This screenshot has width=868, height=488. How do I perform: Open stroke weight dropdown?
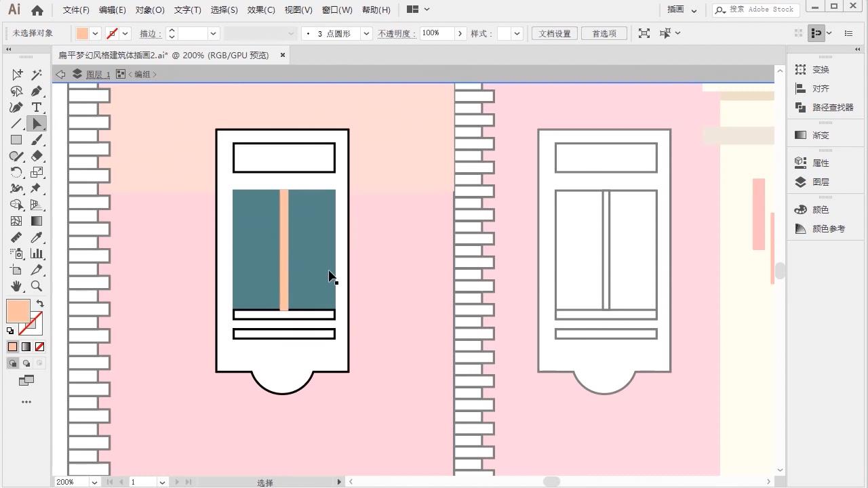pyautogui.click(x=213, y=33)
